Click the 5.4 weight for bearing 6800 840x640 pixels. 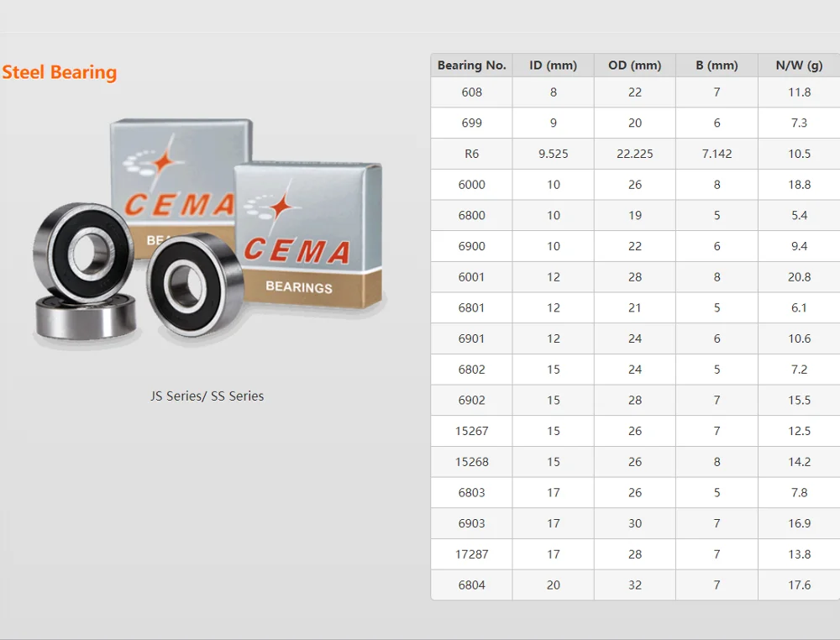[x=799, y=215]
